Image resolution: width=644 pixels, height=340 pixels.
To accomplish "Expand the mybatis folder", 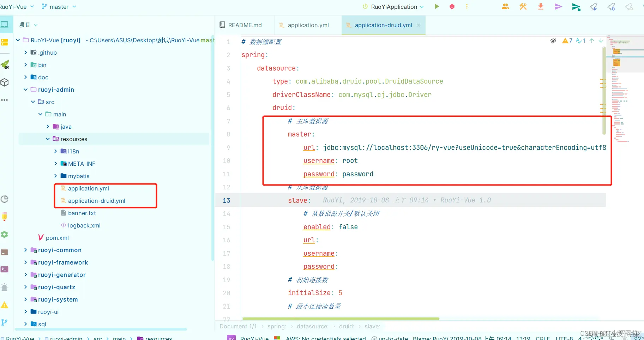I will pyautogui.click(x=55, y=176).
